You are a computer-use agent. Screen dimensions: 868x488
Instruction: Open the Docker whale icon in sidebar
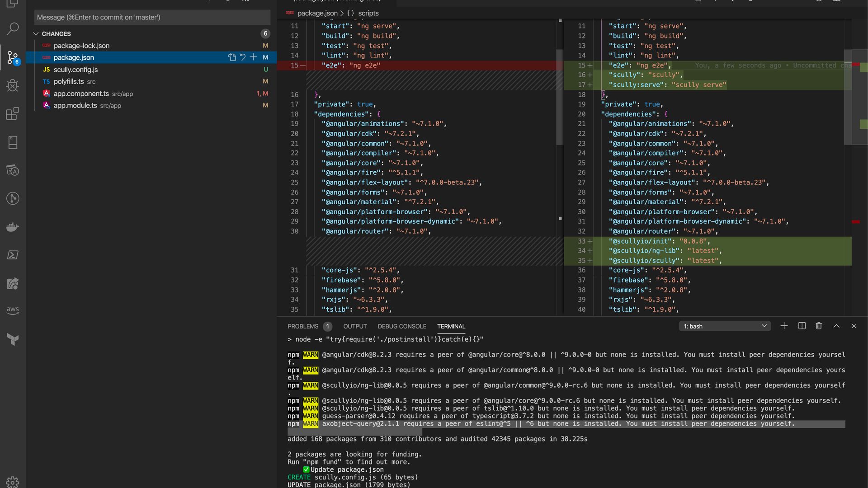[13, 227]
